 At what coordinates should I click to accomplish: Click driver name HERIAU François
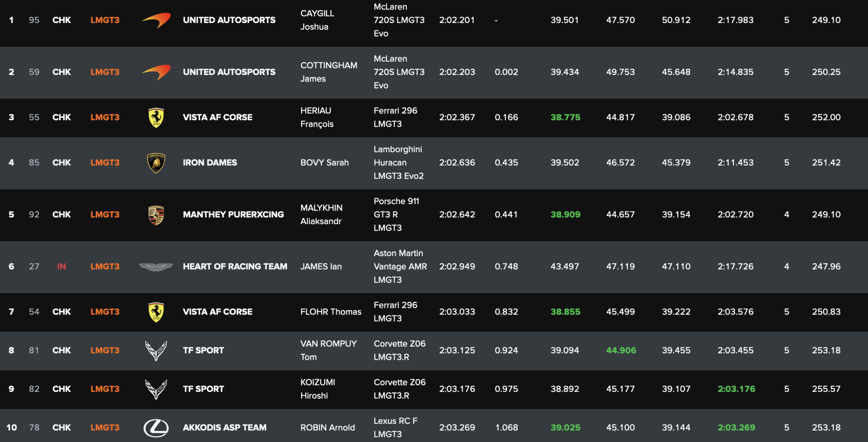click(317, 118)
